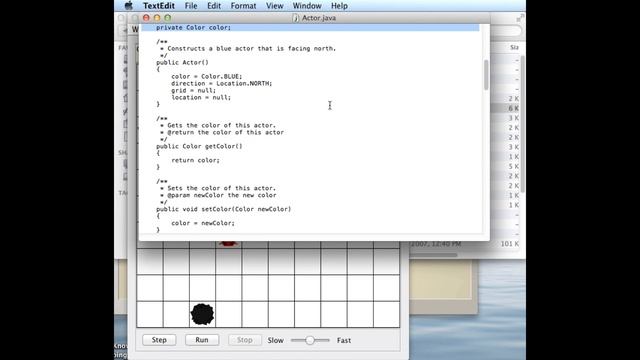
Task: Adjust the Slow to Fast speed slider
Action: [x=310, y=340]
